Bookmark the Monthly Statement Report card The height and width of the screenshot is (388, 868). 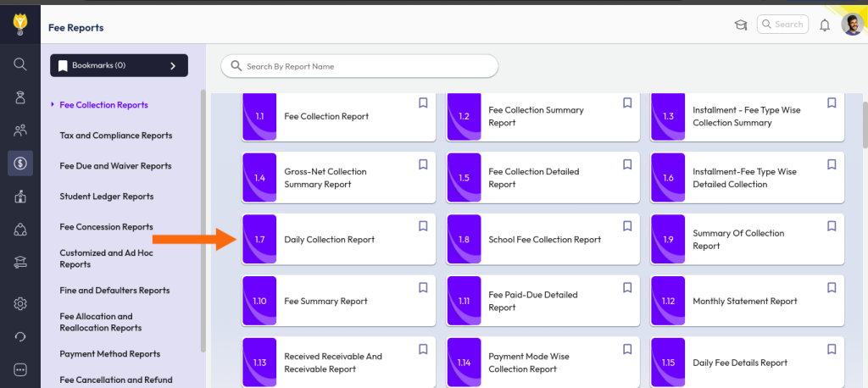832,288
